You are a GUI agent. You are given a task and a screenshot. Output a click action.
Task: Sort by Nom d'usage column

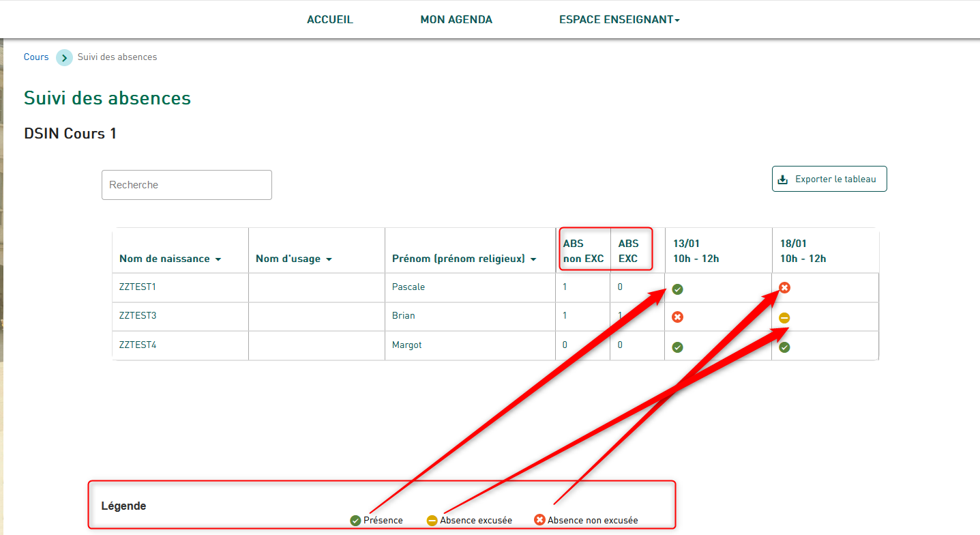tap(329, 259)
